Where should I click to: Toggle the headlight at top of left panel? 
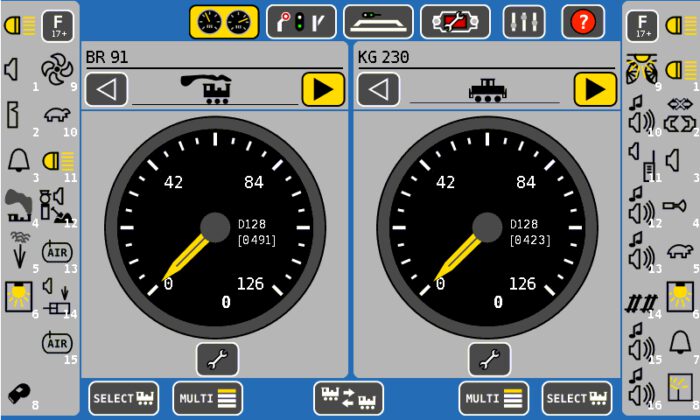click(19, 25)
